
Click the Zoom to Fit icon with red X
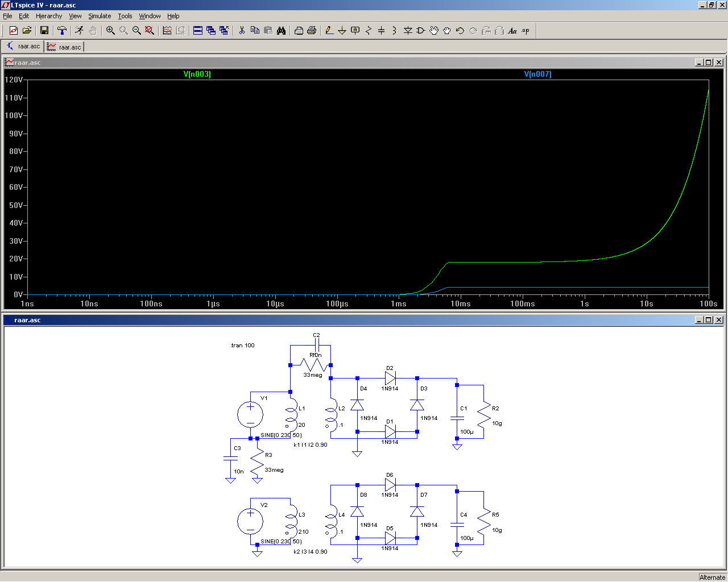pos(150,31)
